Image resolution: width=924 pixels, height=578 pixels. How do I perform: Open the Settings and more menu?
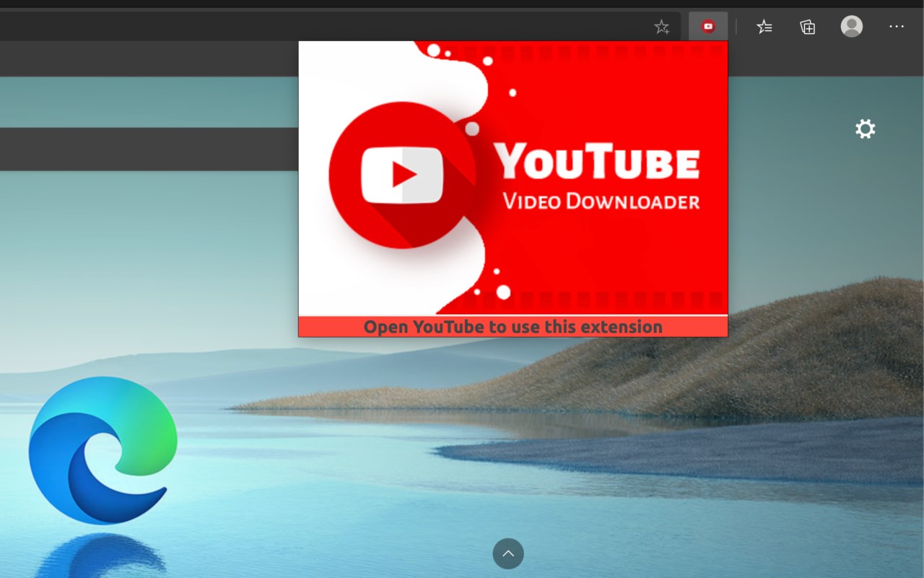point(897,27)
